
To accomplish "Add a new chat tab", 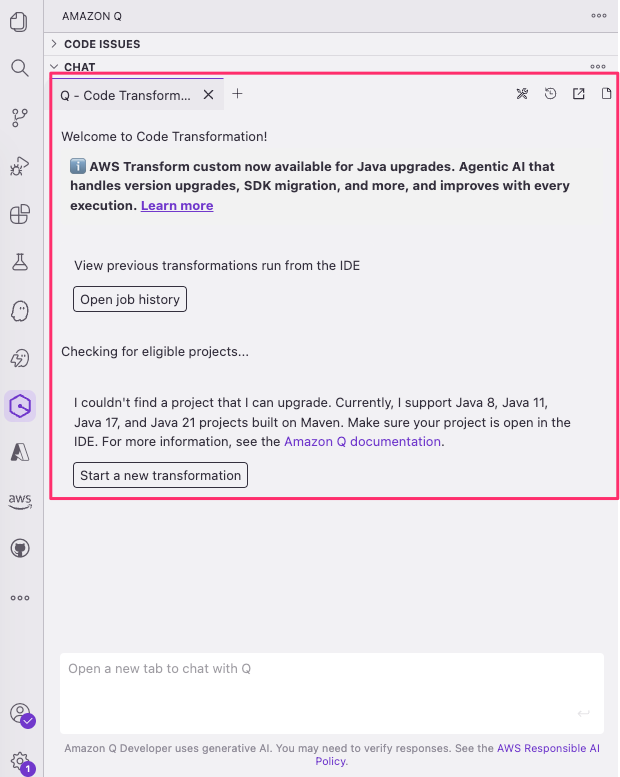I will pos(237,94).
